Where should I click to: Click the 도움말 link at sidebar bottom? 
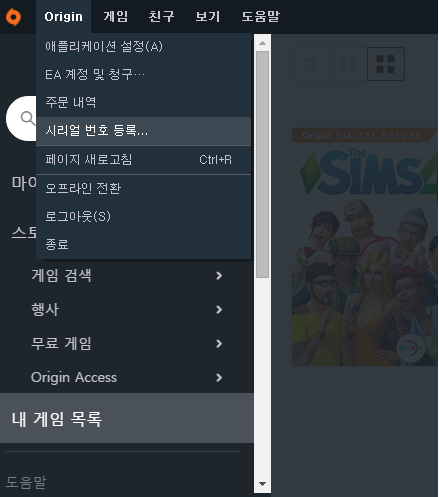26,482
